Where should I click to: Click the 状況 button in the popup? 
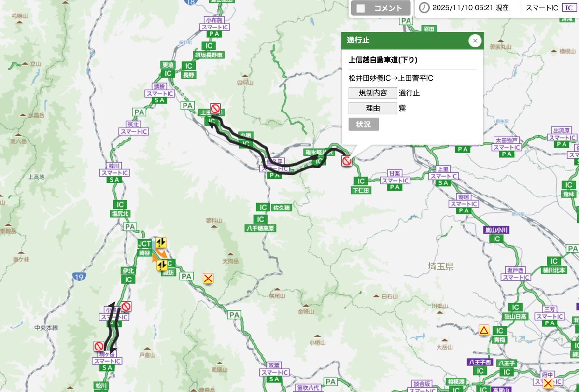[x=363, y=125]
